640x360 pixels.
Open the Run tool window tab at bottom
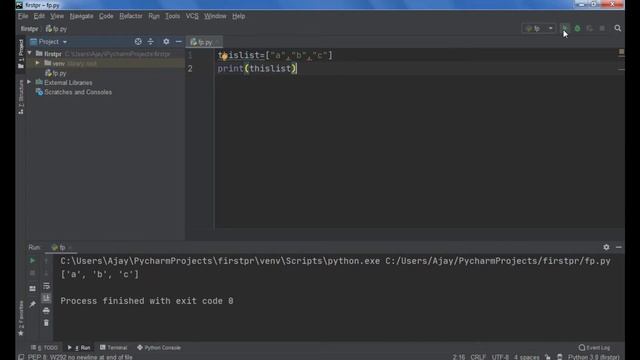[x=79, y=348]
